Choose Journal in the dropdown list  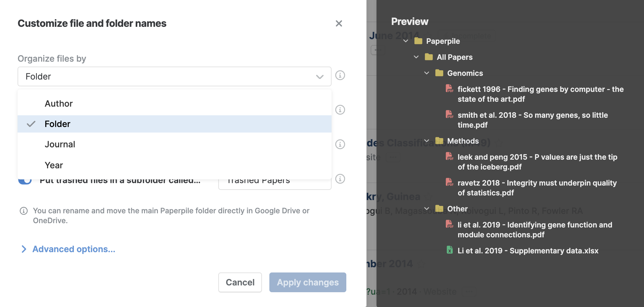pos(174,144)
